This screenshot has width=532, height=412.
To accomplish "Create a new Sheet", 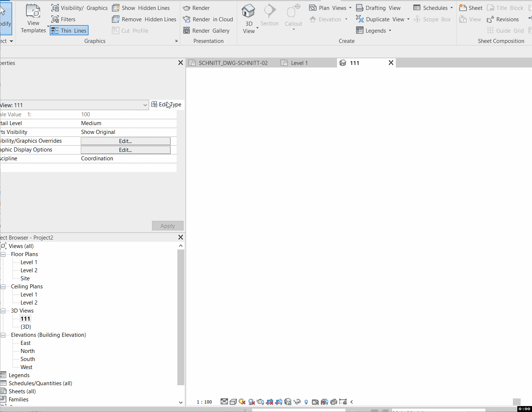I will (x=470, y=8).
